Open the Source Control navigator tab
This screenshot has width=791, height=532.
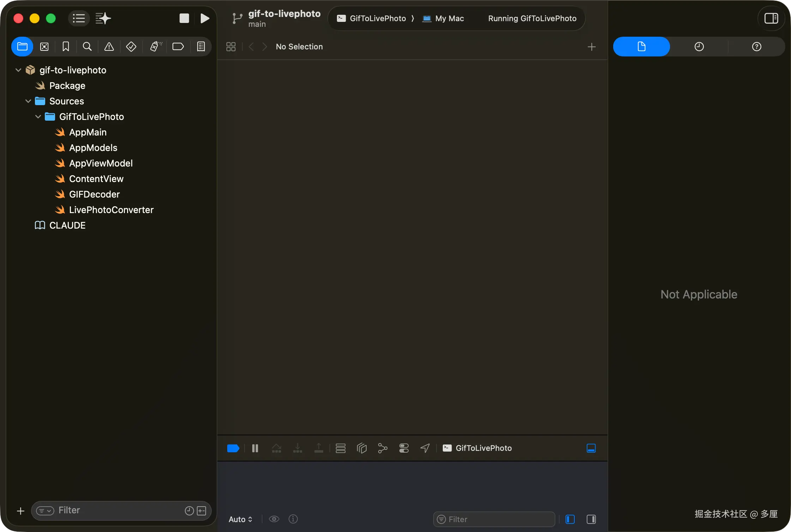(x=44, y=47)
